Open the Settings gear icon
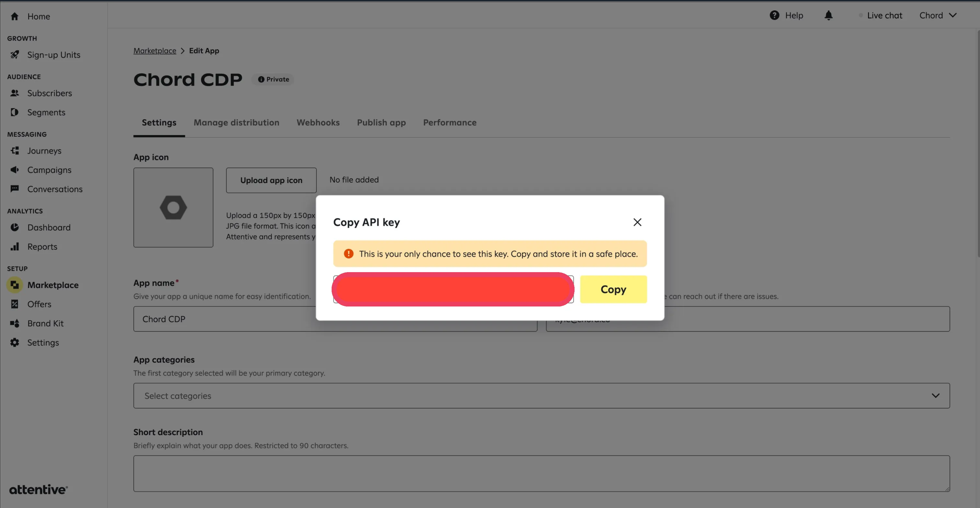 [x=15, y=342]
